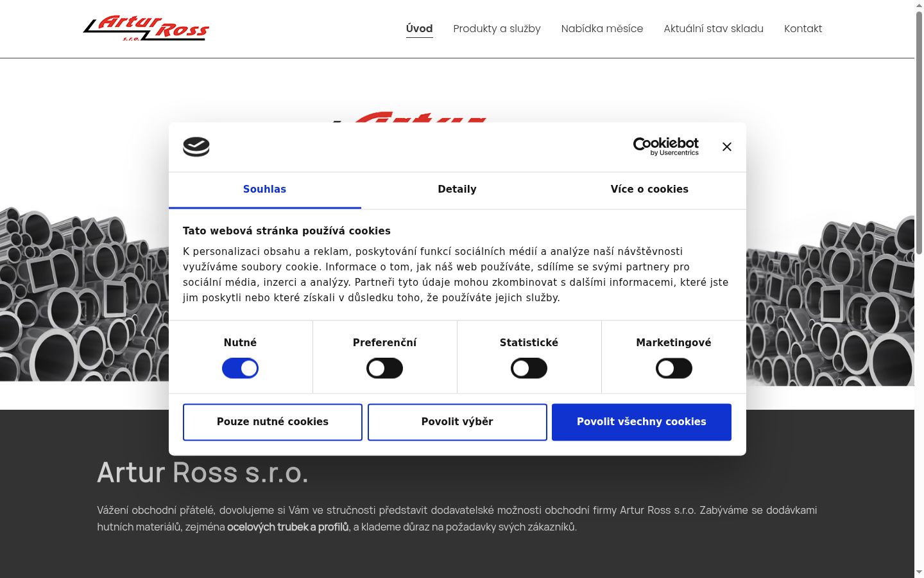
Task: Click the Artur Ross s.r.o. heading
Action: (x=203, y=473)
